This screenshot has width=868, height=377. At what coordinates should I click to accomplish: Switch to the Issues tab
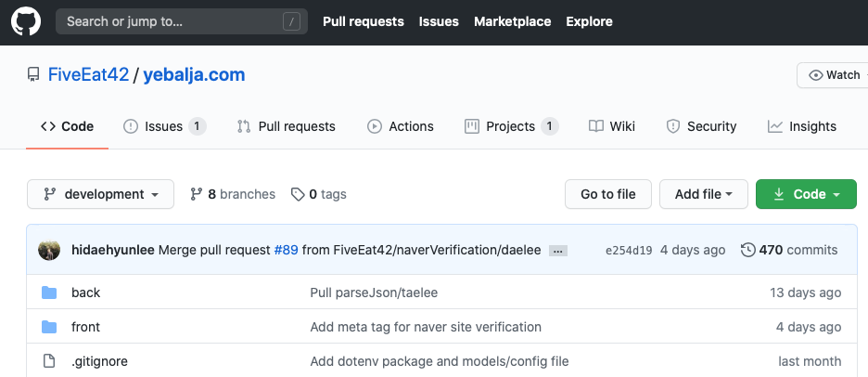(x=164, y=126)
